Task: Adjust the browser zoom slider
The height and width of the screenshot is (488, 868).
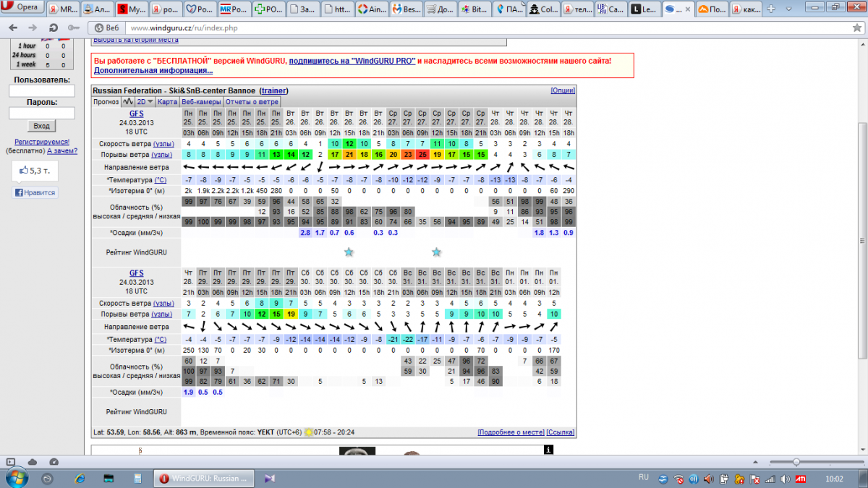Action: click(x=796, y=461)
